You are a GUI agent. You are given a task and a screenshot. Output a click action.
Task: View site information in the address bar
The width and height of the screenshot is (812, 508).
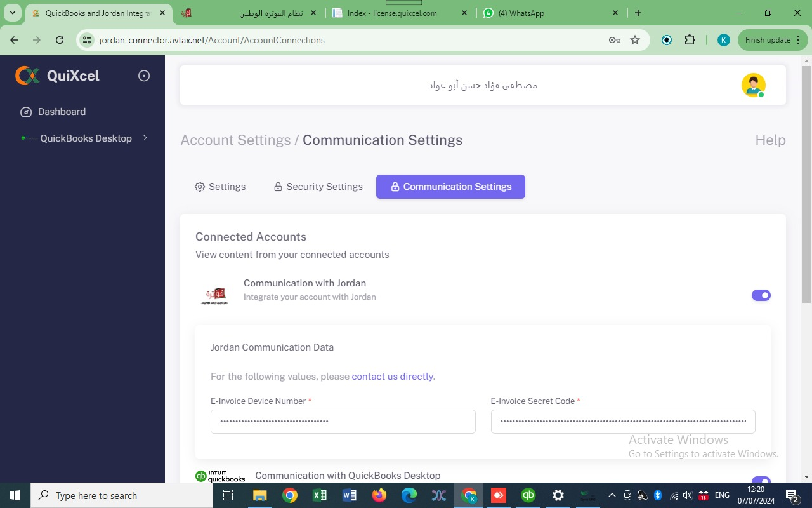88,40
